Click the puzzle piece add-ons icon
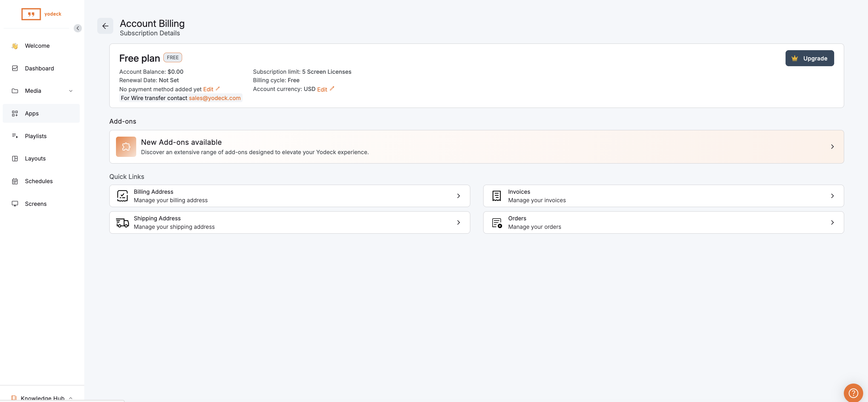Viewport: 868px width, 402px height. coord(126,147)
